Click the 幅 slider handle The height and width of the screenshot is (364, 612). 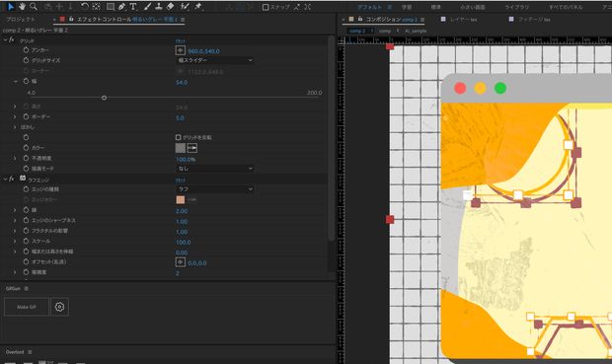coord(104,98)
